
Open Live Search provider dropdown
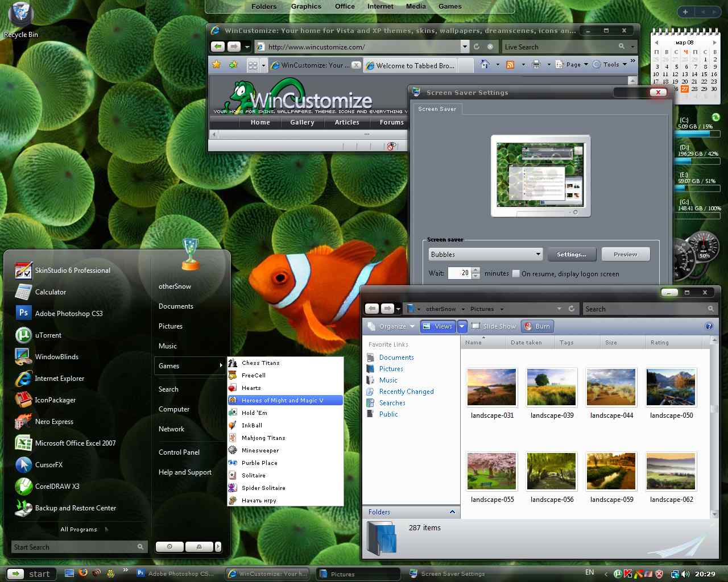pos(632,47)
